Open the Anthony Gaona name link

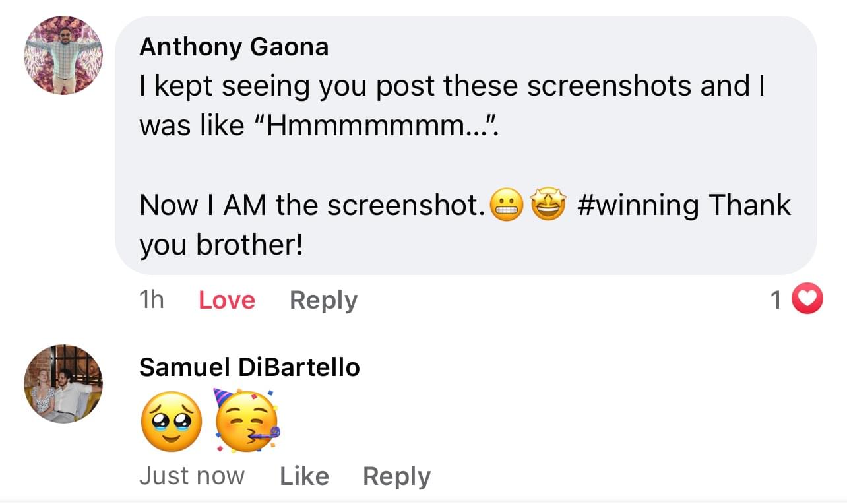coord(234,47)
